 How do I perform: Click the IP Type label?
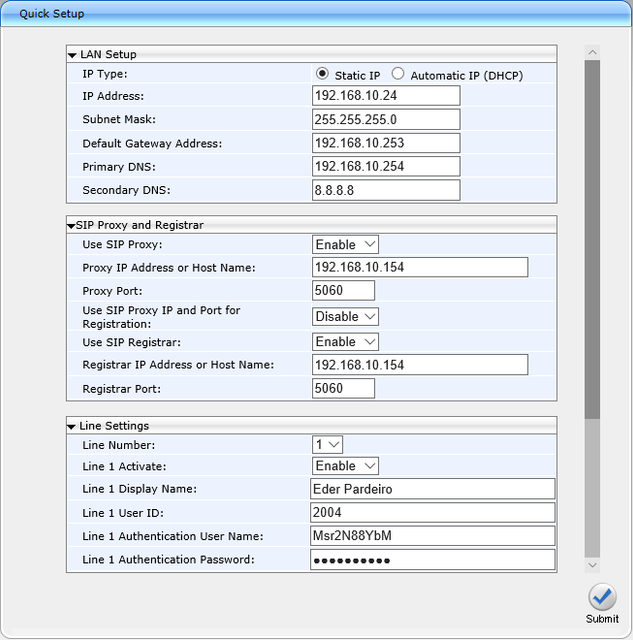(105, 74)
